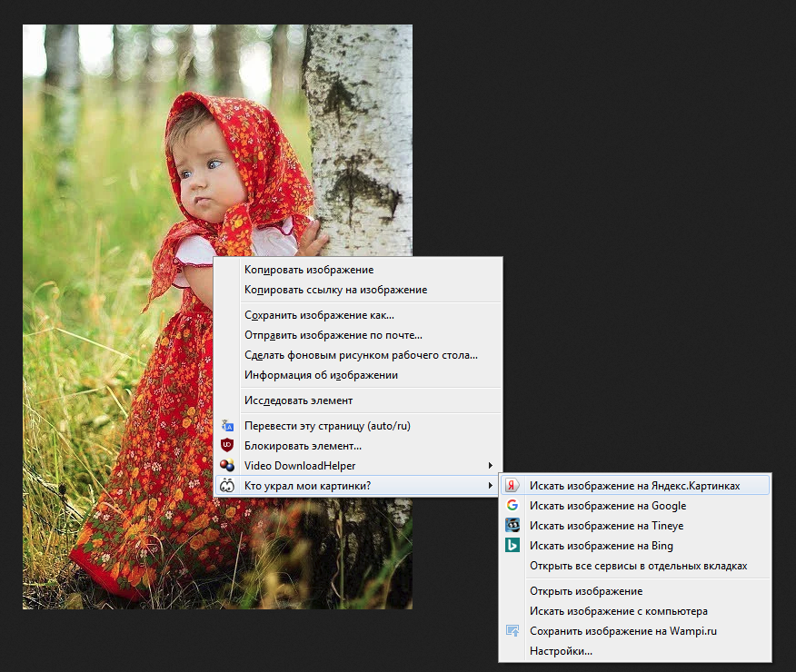Choose 'Копировать ссылку на изображение'
This screenshot has width=796, height=672.
click(x=358, y=290)
